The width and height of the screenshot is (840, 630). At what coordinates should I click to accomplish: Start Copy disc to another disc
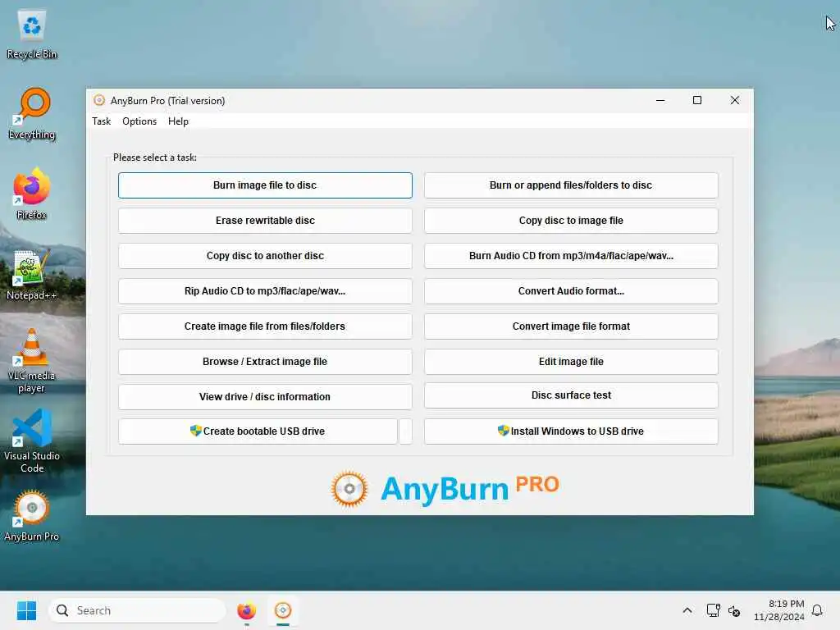[265, 256]
